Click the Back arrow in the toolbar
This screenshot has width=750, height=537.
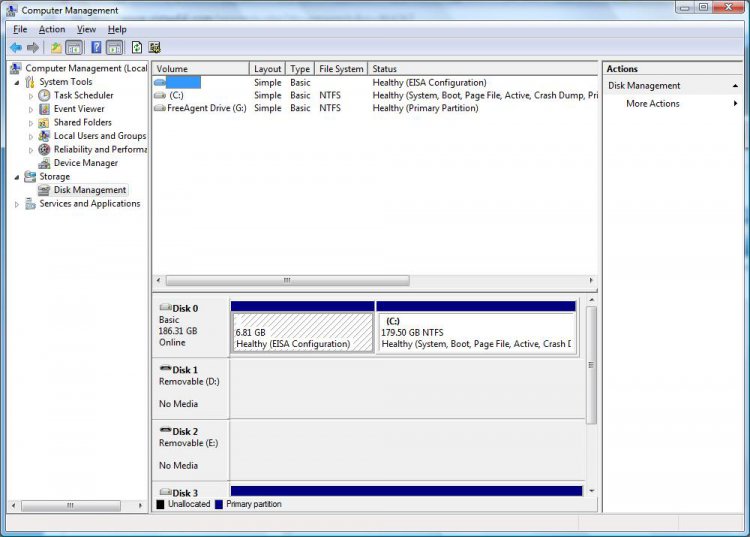pyautogui.click(x=16, y=47)
